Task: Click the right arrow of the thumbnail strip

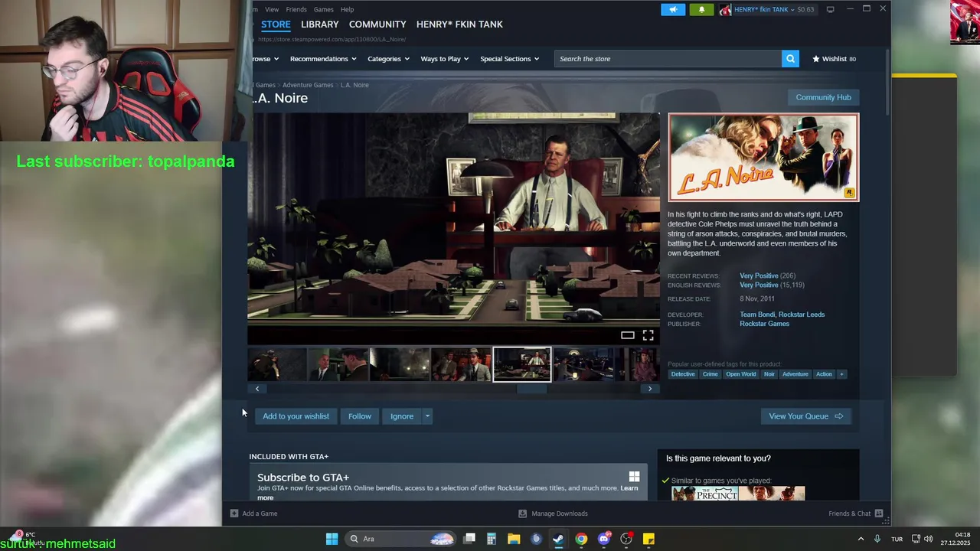Action: 650,389
